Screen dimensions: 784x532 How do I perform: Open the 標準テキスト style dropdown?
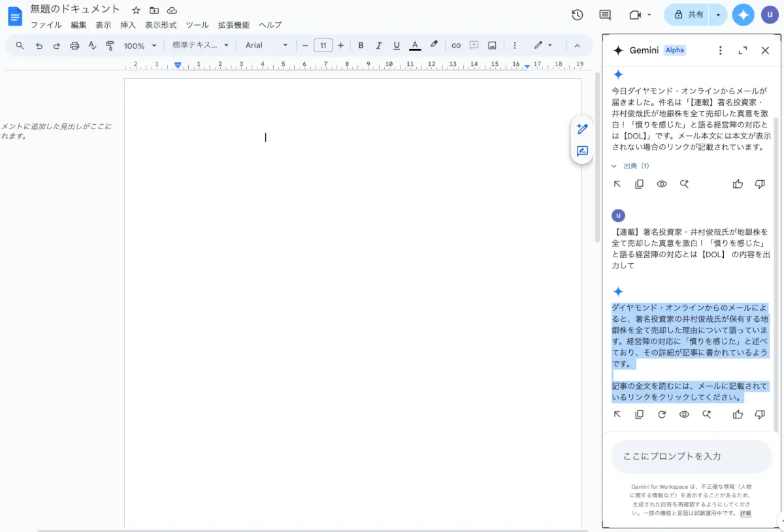tap(201, 46)
